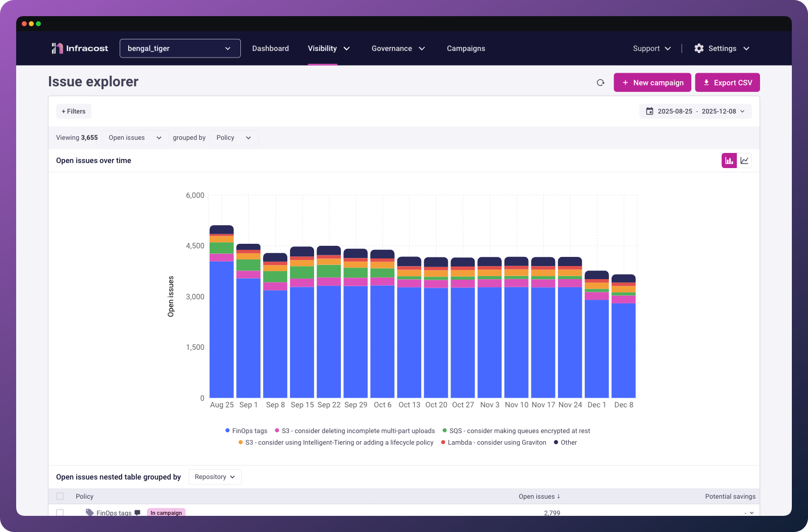Image resolution: width=808 pixels, height=532 pixels.
Task: Tick the FinOps tags row checkbox
Action: click(60, 512)
